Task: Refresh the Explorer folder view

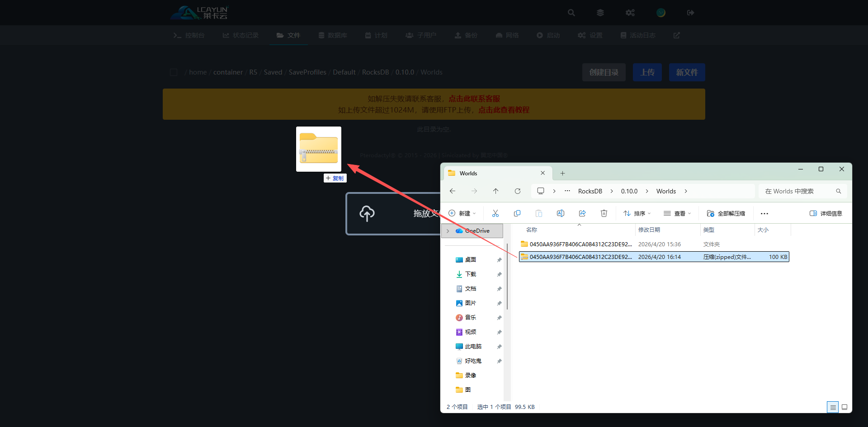Action: pos(518,191)
